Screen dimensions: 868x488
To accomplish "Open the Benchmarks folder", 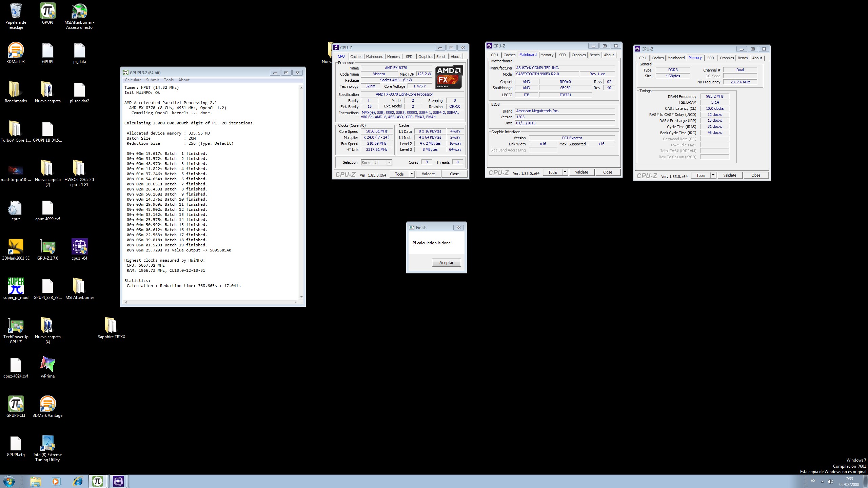I will (16, 92).
